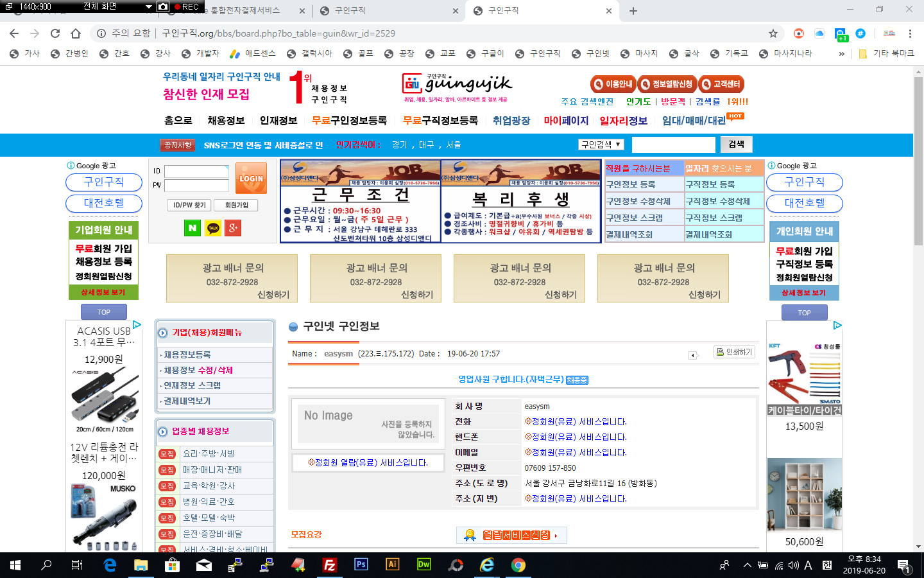Open the ID/PW 찾기 button
Screen dimensions: 924x578
(189, 205)
